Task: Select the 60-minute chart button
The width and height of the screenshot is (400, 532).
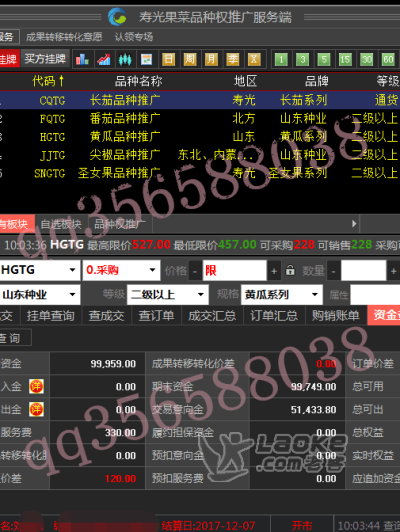Action: point(388,60)
